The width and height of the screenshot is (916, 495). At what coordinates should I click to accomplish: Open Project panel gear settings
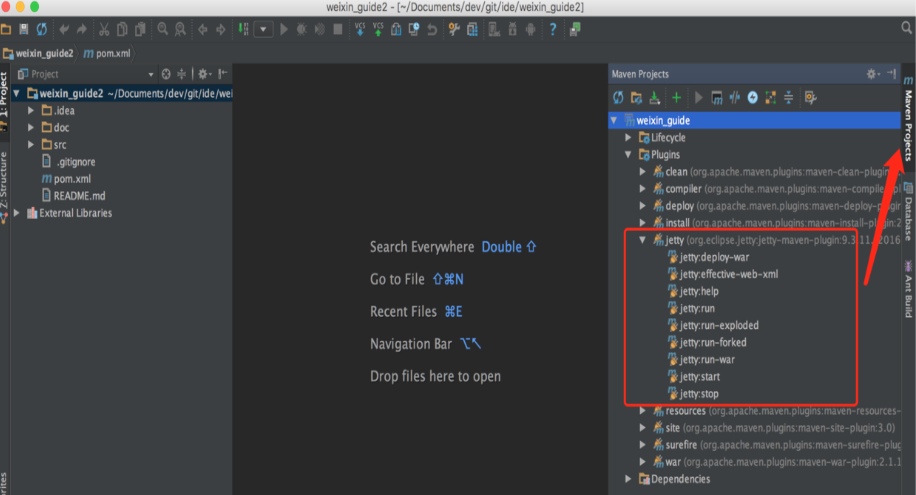(x=204, y=74)
